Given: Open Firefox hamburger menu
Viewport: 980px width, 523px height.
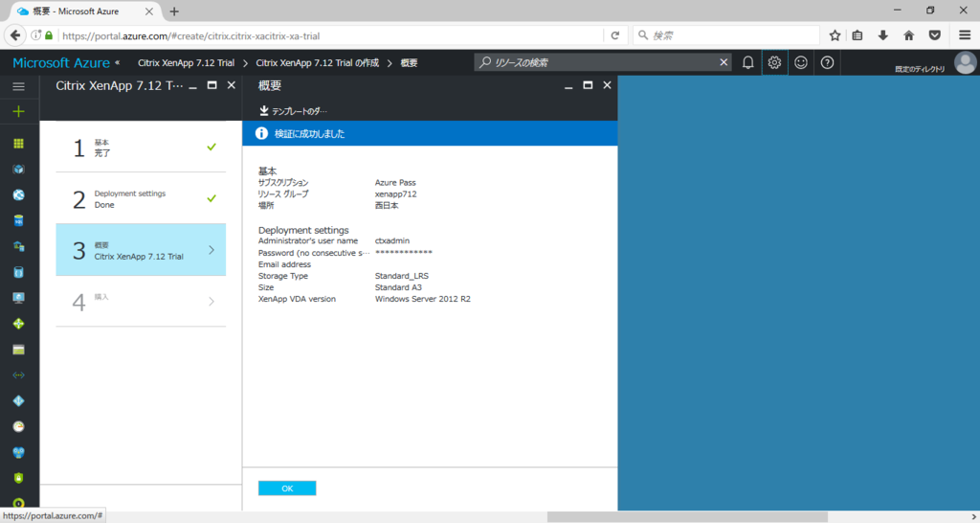Looking at the screenshot, I should point(965,35).
